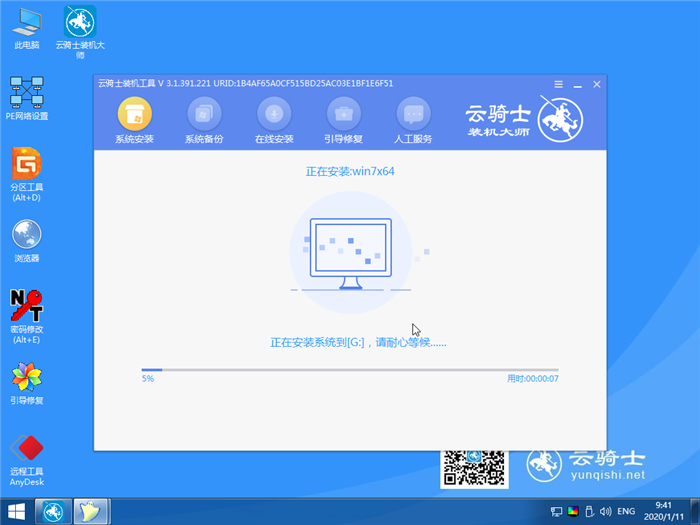The image size is (700, 525).
Task: Close the 云骑士装机工具 window
Action: coord(597,84)
